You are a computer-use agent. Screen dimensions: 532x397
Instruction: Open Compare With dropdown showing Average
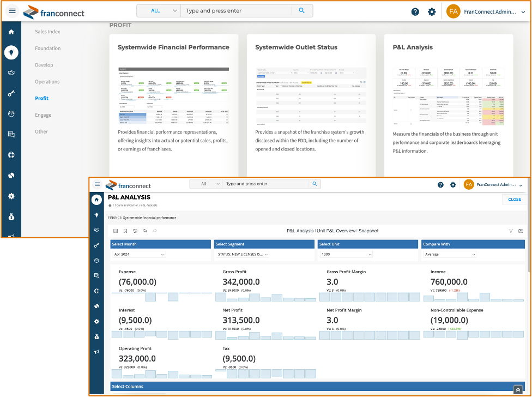[450, 255]
